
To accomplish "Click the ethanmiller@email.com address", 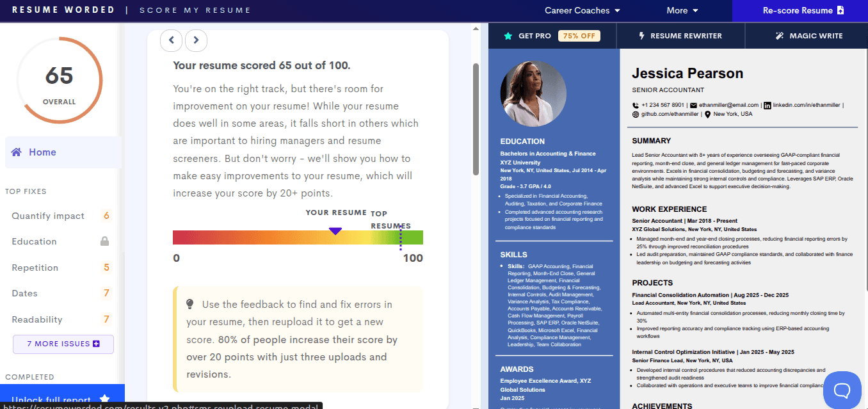I will [728, 105].
